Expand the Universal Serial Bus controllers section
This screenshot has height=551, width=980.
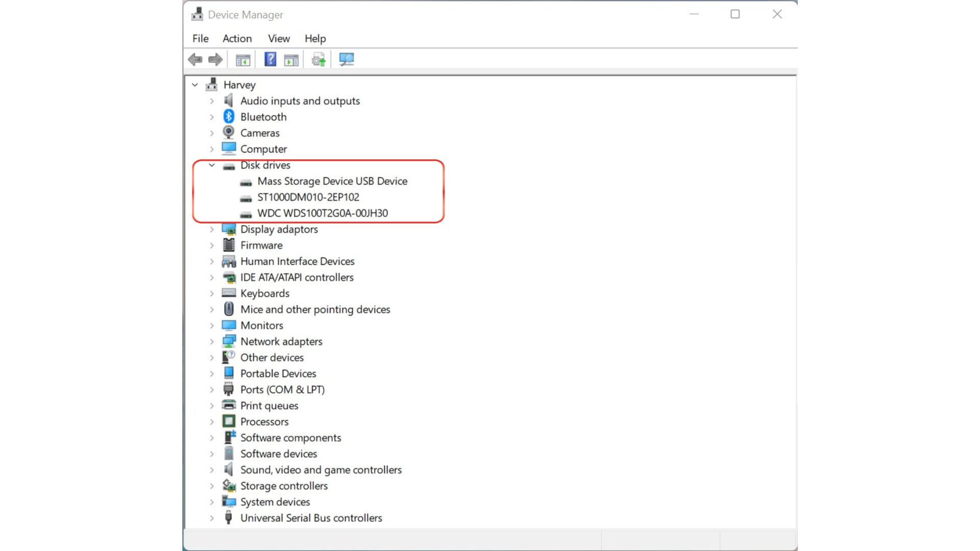211,517
